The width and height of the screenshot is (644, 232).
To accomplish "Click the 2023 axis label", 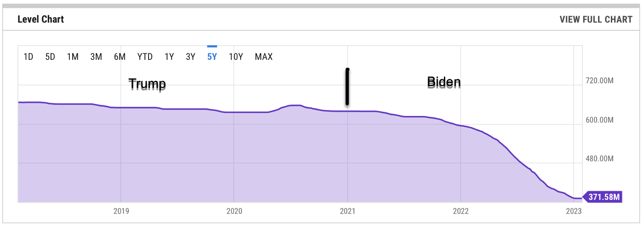I will click(x=574, y=211).
